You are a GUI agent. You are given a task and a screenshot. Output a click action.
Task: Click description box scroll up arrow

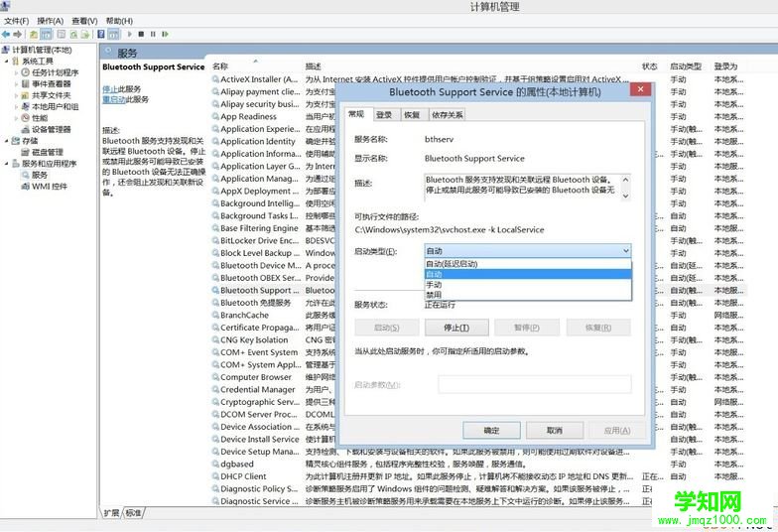625,180
